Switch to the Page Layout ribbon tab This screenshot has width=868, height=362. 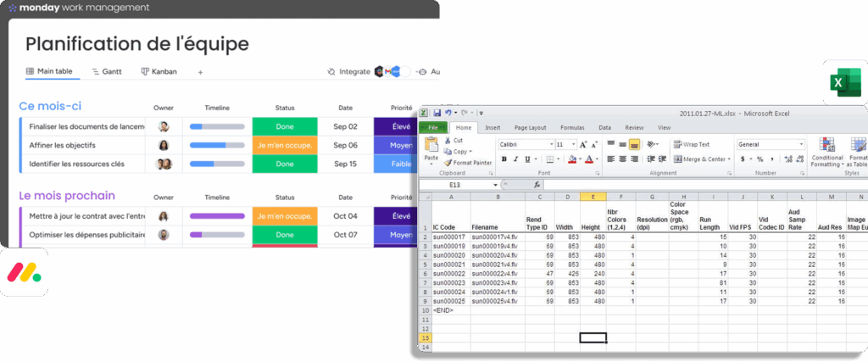tap(531, 128)
